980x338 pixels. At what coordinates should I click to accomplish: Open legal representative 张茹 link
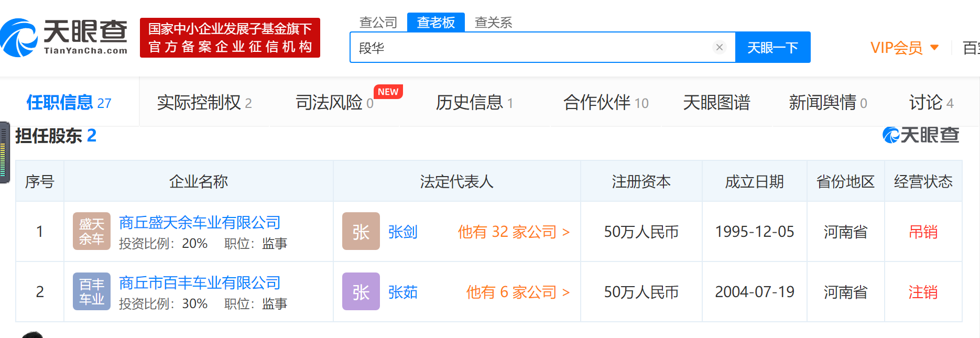(x=402, y=292)
